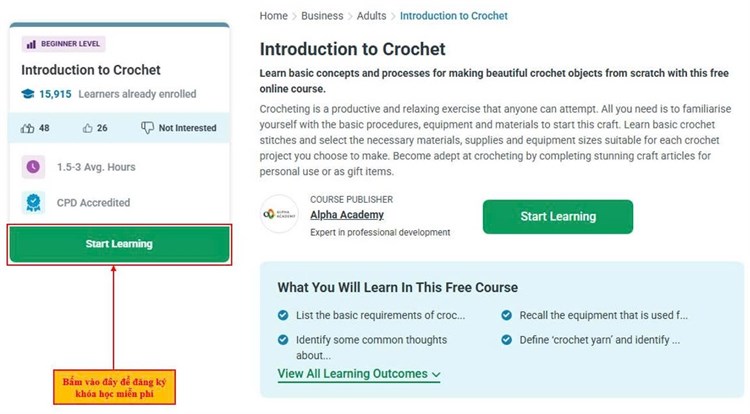Viewport: 750px width, 414px height.
Task: Click the graduation cap learners icon
Action: (27, 94)
